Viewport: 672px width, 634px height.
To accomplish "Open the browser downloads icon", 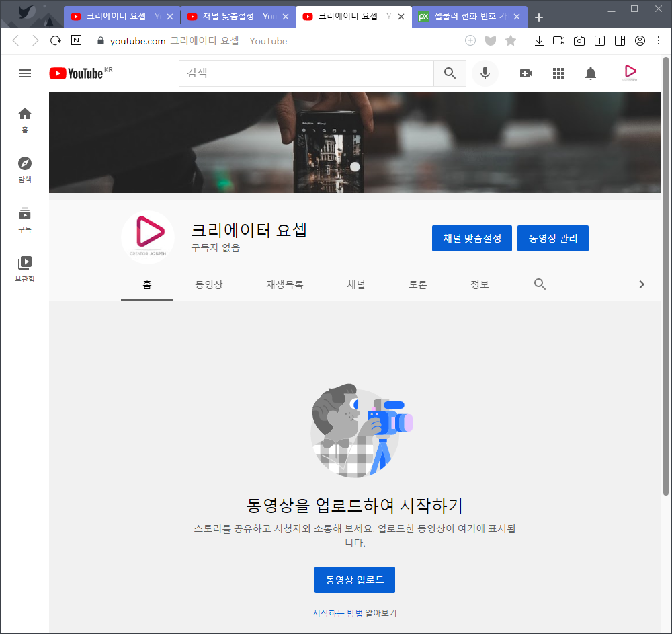I will [x=539, y=41].
